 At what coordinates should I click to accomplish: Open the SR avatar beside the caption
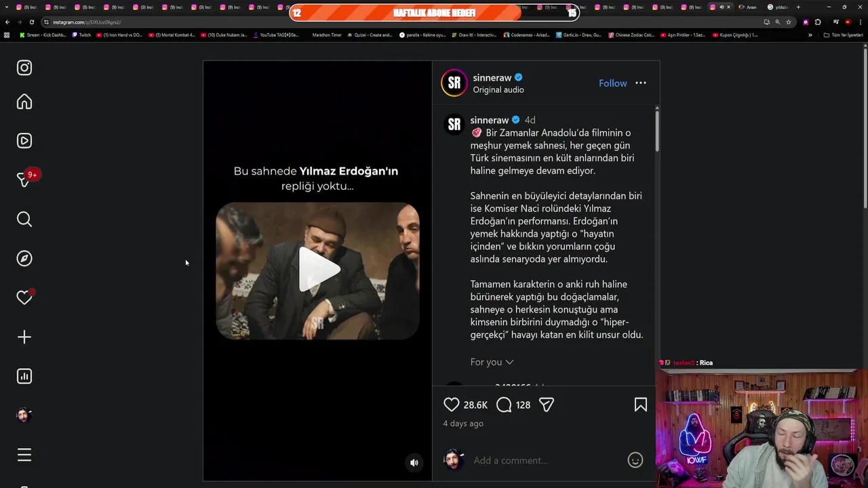click(x=454, y=124)
